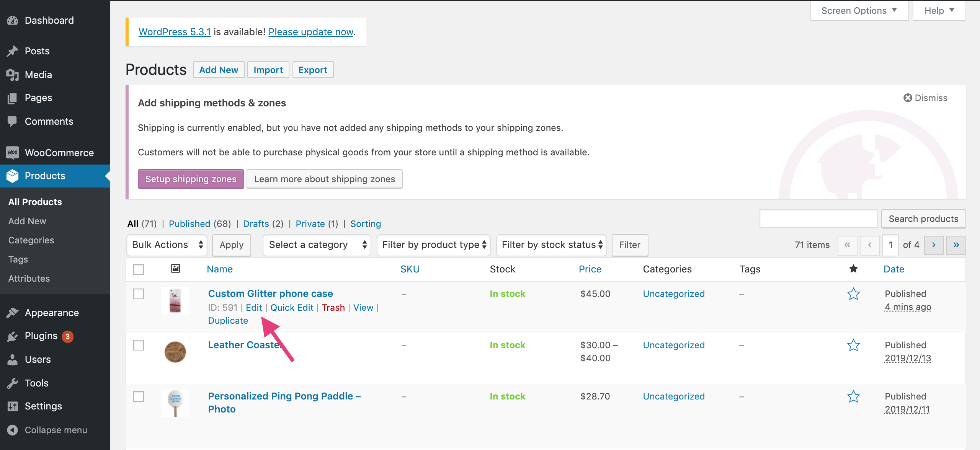Toggle the featured star for Leather Coaster
980x450 pixels.
[854, 345]
